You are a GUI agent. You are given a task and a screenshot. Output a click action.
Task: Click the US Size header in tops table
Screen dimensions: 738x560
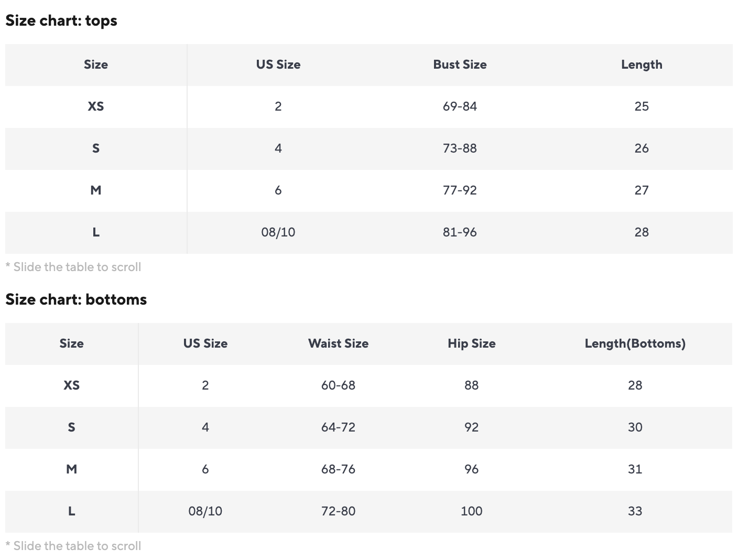click(x=278, y=64)
